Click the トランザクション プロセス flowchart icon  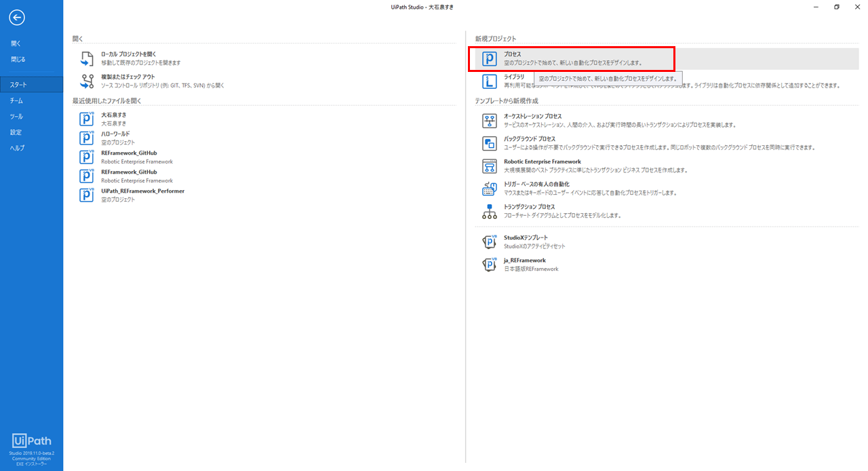click(490, 211)
